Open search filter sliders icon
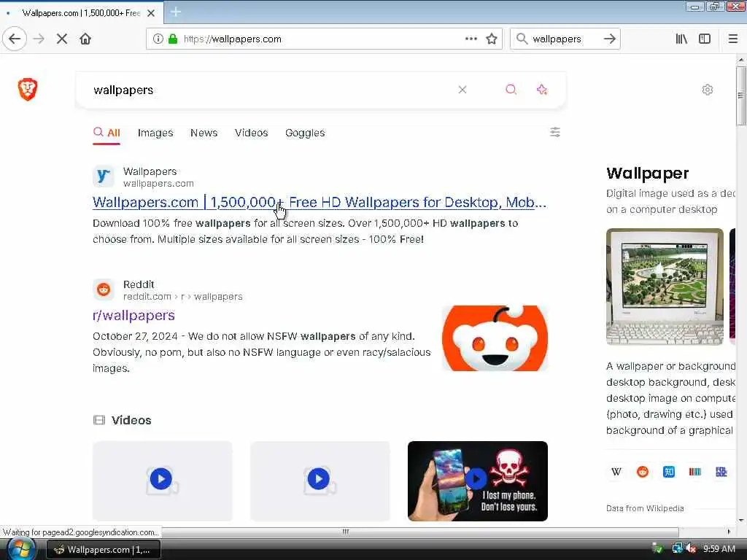This screenshot has height=560, width=747. click(x=555, y=132)
